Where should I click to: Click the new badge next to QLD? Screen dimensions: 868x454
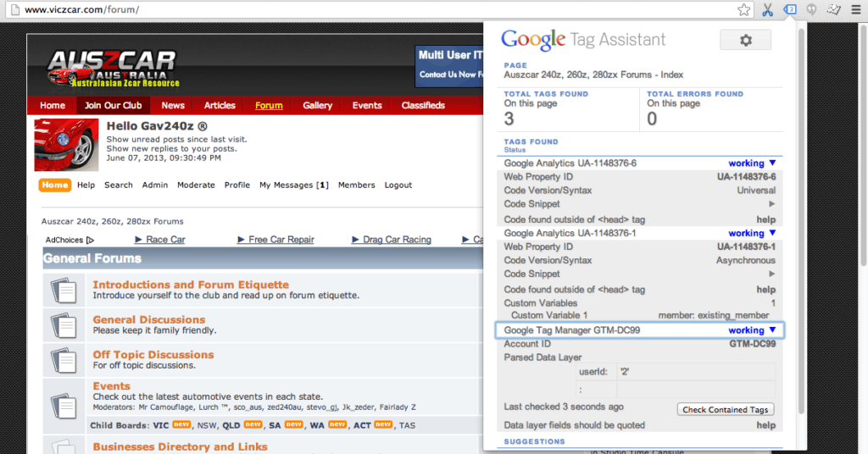click(253, 424)
